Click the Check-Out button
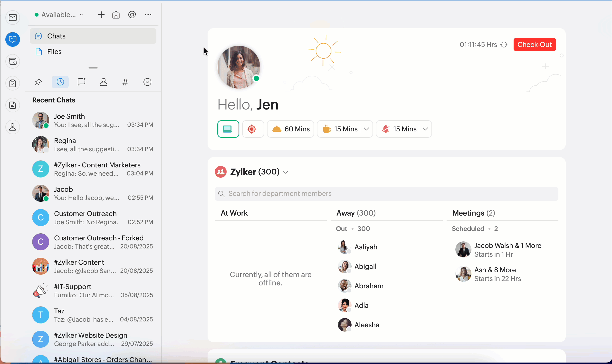 coord(534,45)
